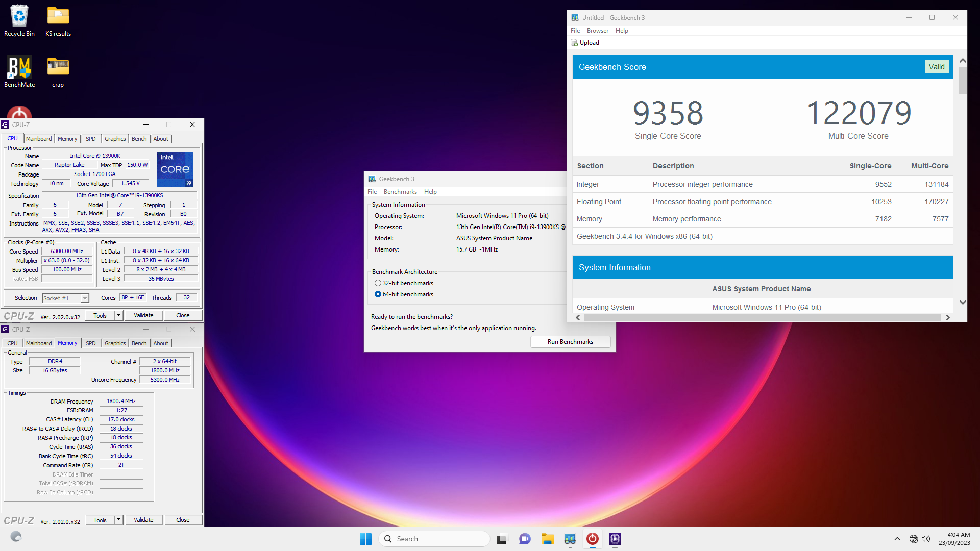Click the Geekbench 3 launcher title bar icon
The height and width of the screenshot is (551, 980).
coord(372,179)
